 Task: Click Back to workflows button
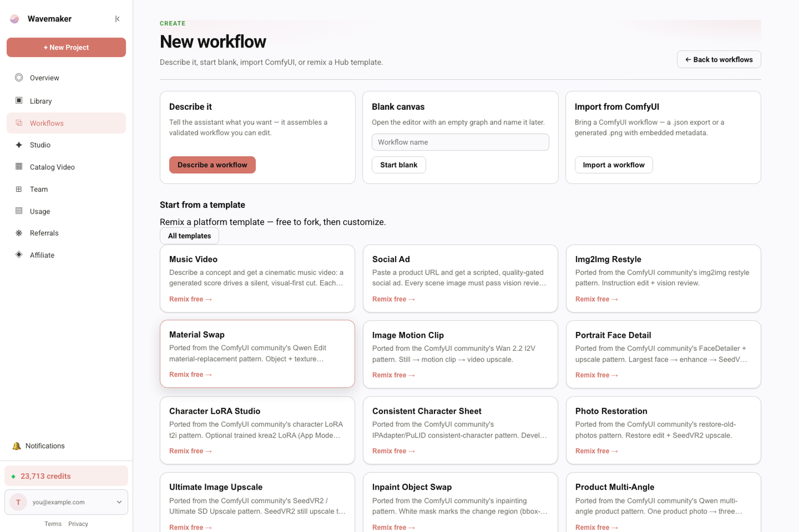[719, 59]
